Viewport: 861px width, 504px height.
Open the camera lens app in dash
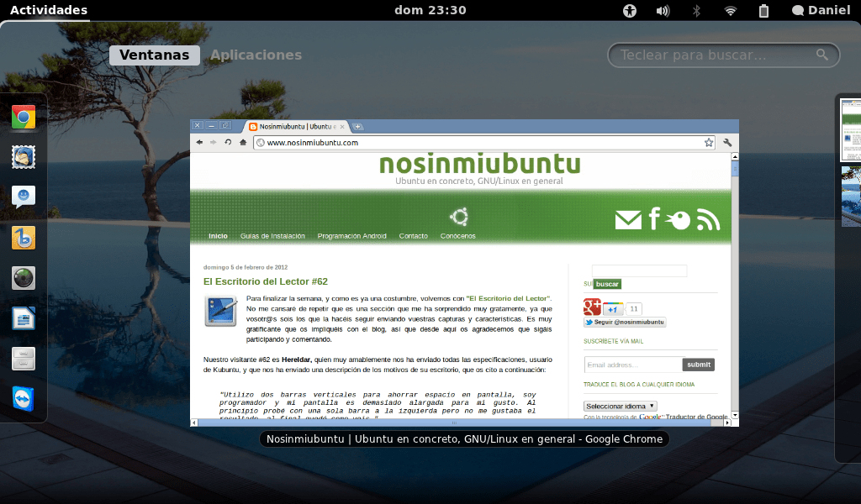pyautogui.click(x=24, y=278)
